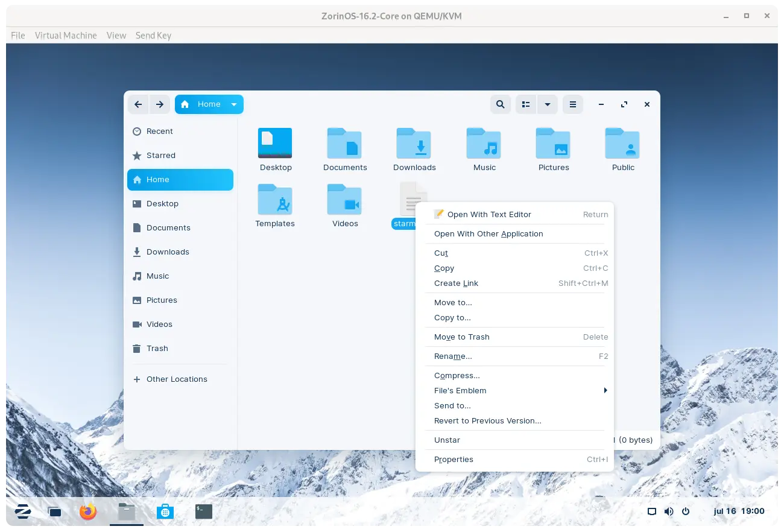
Task: Open the File menu of the VM window
Action: [x=18, y=36]
